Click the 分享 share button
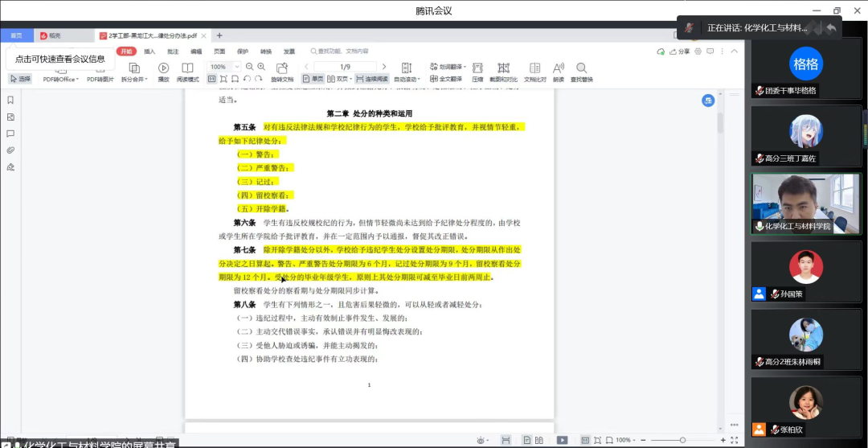The height and width of the screenshot is (448, 868). point(679,51)
